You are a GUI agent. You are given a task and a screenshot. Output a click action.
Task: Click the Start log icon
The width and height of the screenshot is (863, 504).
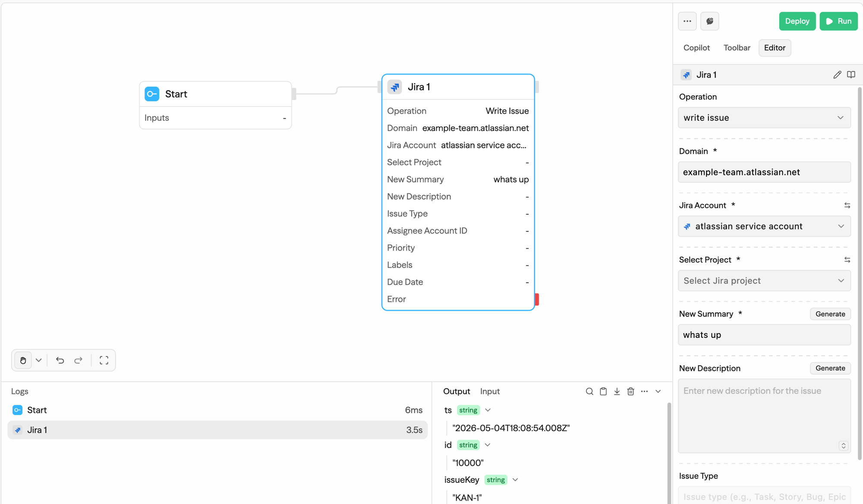point(17,410)
